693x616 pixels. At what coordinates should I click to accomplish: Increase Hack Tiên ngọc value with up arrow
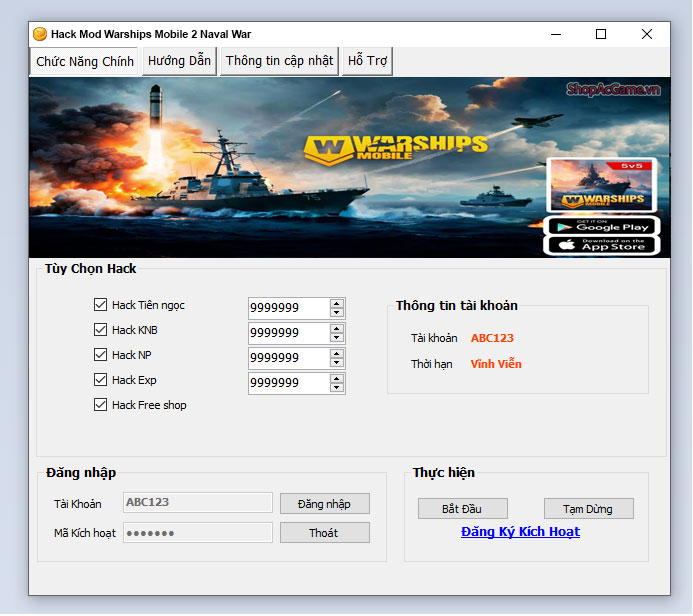point(337,303)
